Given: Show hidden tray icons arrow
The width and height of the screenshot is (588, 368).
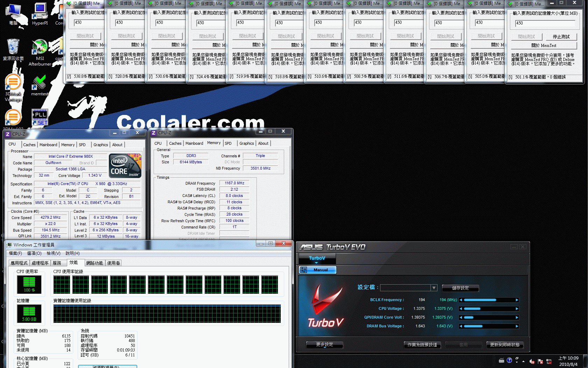Looking at the screenshot, I should [x=523, y=361].
